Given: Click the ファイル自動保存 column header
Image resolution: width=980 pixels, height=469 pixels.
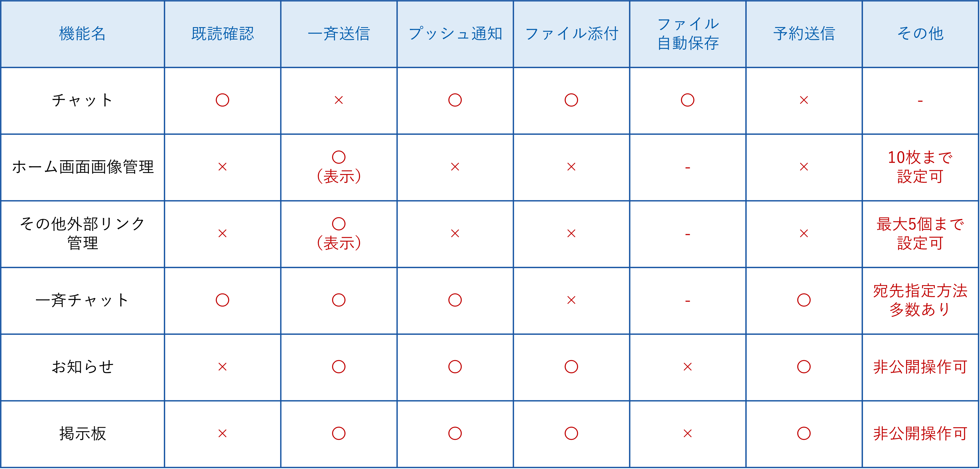Looking at the screenshot, I should coord(688,33).
